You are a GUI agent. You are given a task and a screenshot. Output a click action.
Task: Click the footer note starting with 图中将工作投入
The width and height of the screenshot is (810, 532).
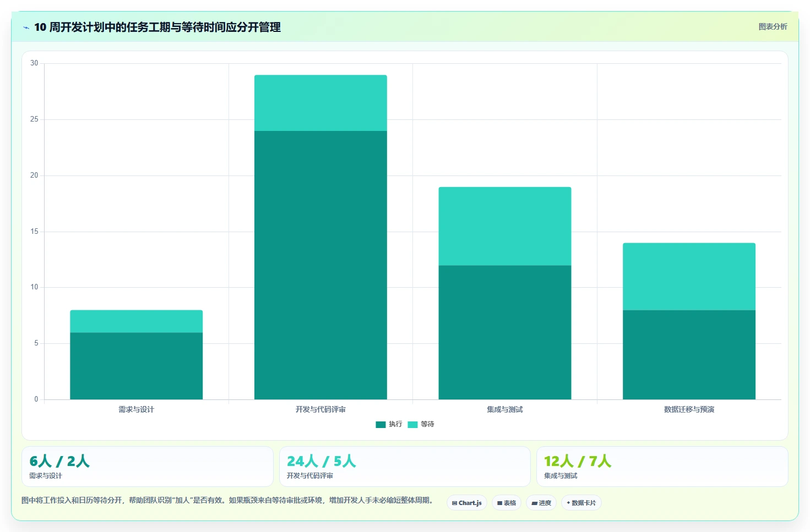(228, 500)
